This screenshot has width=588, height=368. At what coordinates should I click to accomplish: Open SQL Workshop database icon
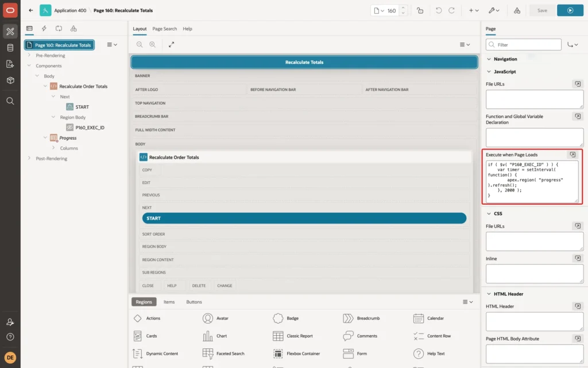10,48
